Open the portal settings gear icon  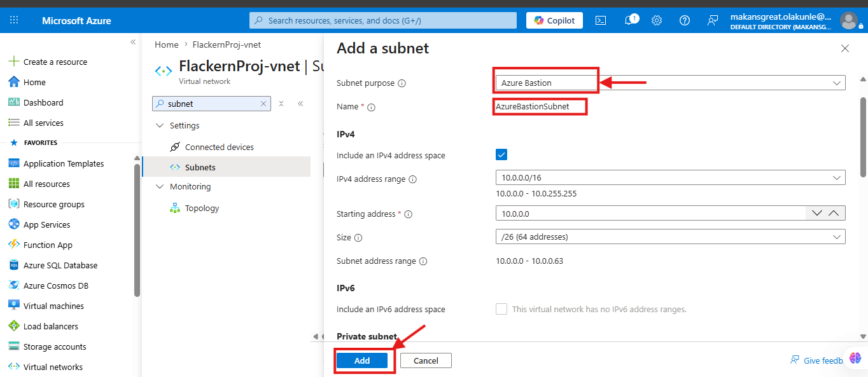coord(657,20)
